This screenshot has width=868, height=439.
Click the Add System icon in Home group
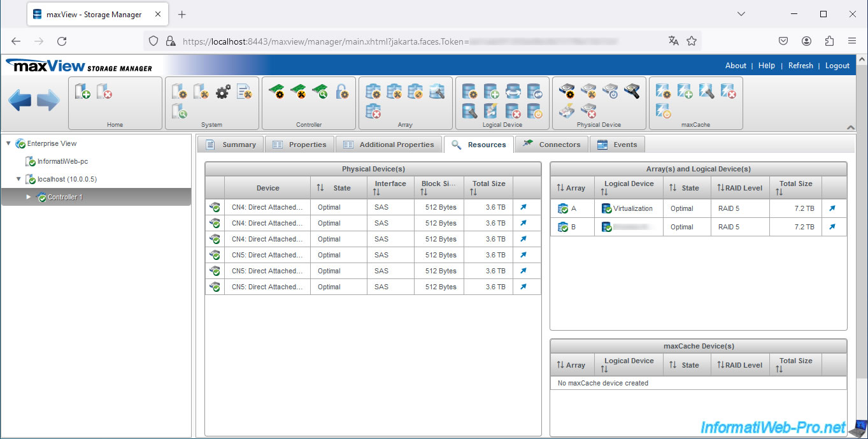click(x=83, y=92)
